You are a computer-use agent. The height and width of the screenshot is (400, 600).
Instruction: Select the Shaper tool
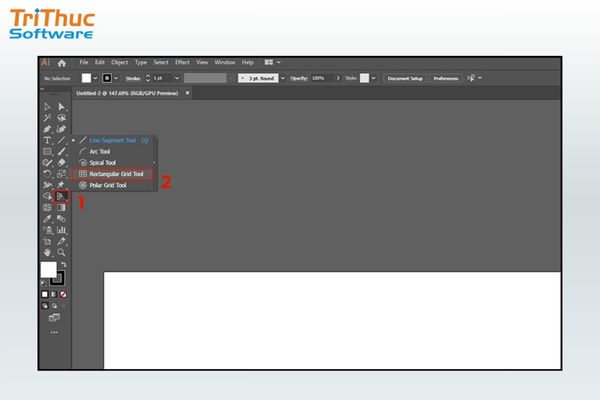(47, 163)
